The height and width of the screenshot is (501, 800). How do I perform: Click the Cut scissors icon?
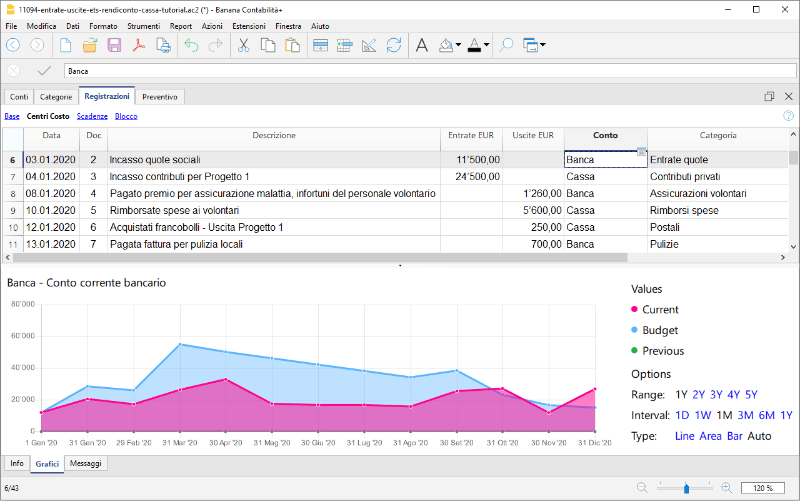[x=243, y=45]
